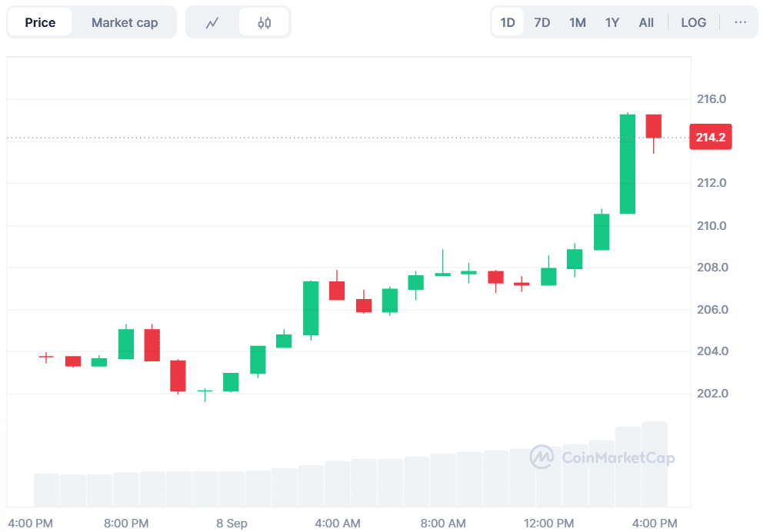Set the chart range to 1Y
The image size is (770, 532).
612,22
